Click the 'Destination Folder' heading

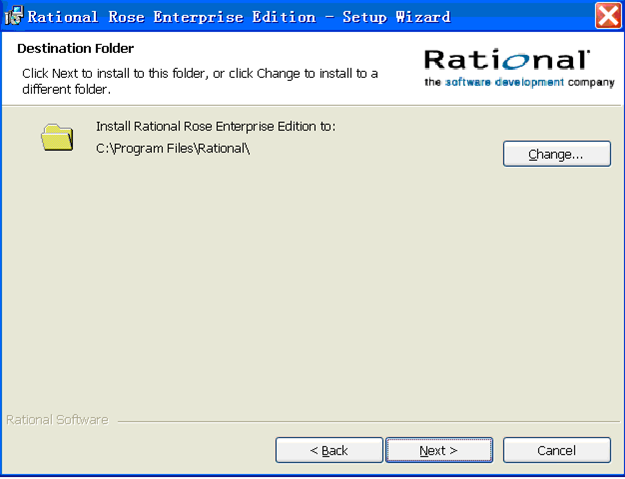point(75,49)
